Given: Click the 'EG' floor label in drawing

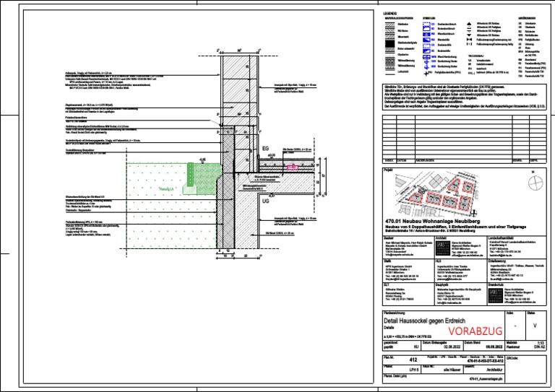Looking at the screenshot, I should pyautogui.click(x=265, y=149).
